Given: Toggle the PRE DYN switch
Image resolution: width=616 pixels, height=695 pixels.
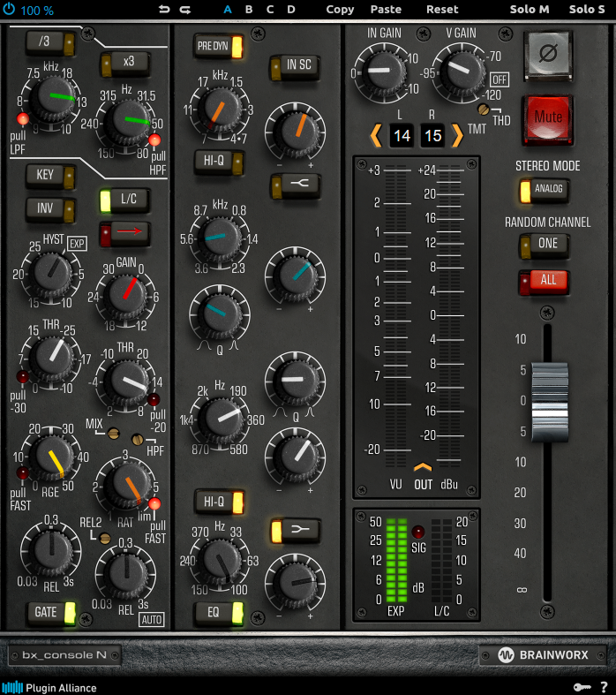Looking at the screenshot, I should click(x=218, y=46).
